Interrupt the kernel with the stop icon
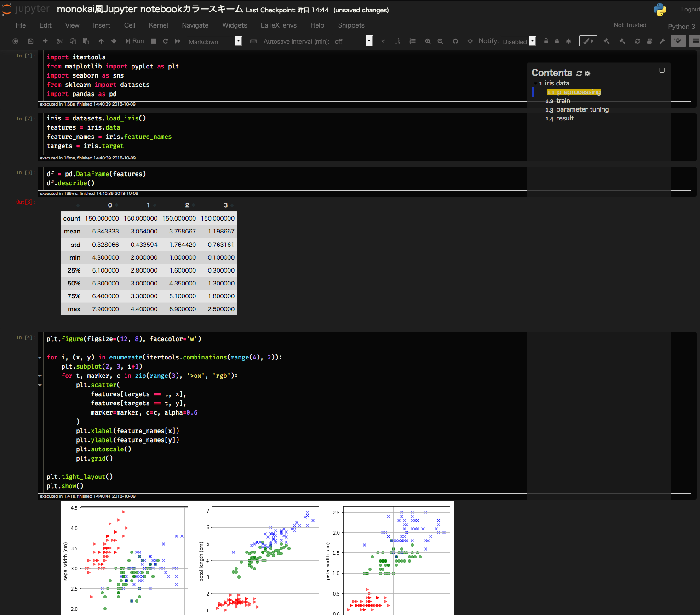Viewport: 700px width, 615px height. tap(154, 41)
